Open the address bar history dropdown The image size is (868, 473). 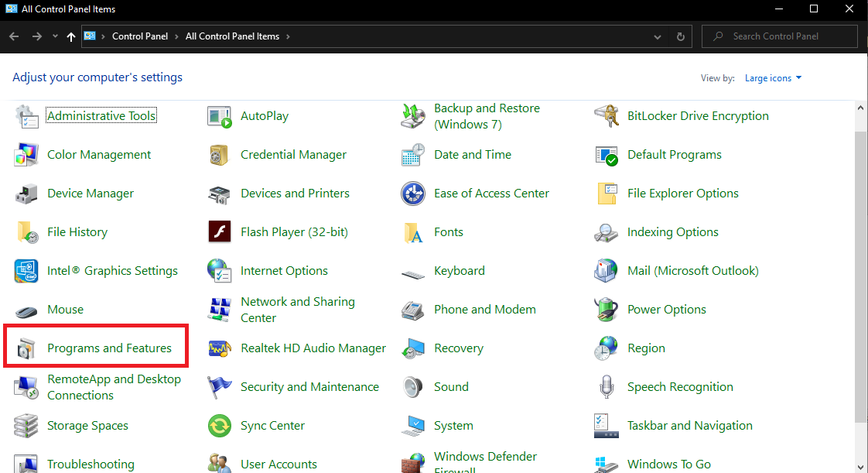coord(658,36)
